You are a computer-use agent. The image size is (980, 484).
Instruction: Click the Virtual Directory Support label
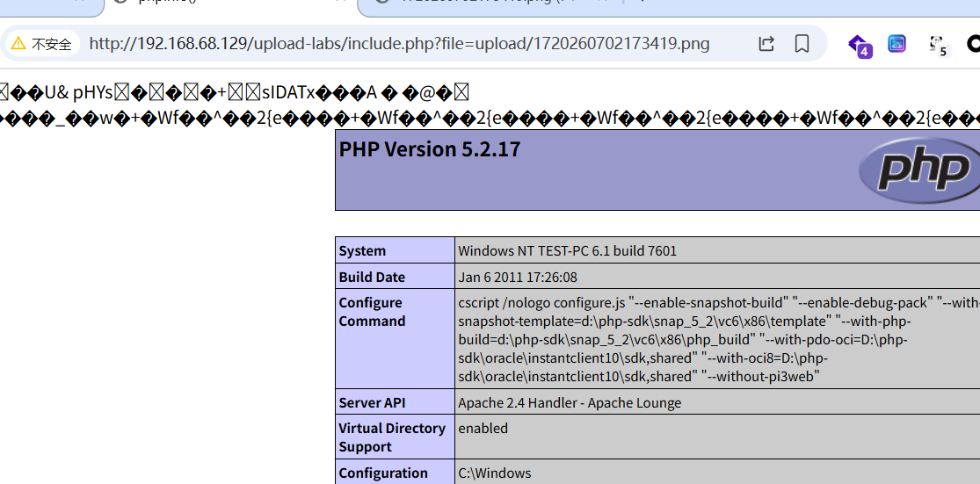coord(392,437)
